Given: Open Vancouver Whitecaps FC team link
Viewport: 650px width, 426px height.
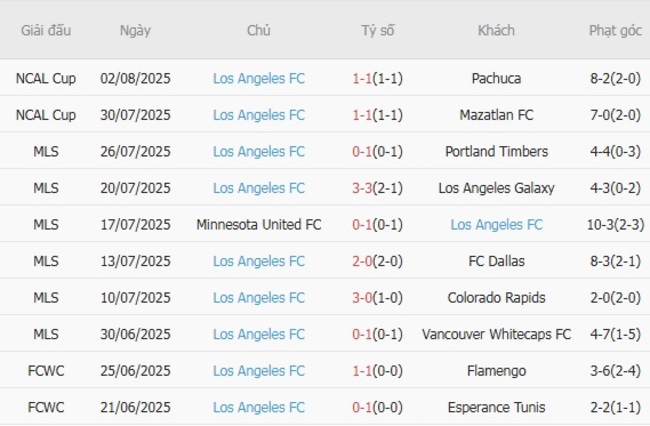Looking at the screenshot, I should [x=496, y=334].
